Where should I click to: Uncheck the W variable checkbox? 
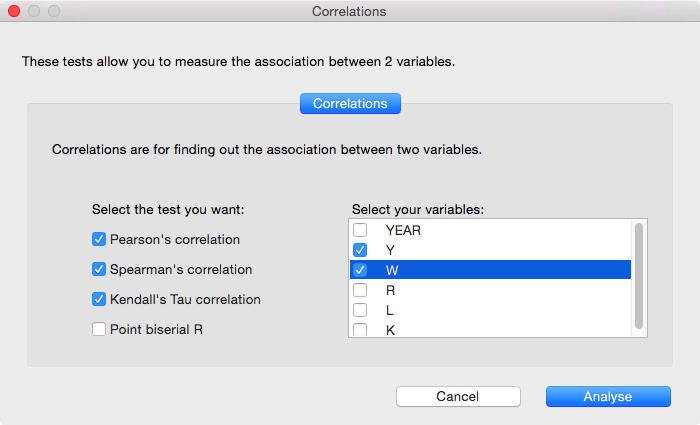tap(360, 270)
